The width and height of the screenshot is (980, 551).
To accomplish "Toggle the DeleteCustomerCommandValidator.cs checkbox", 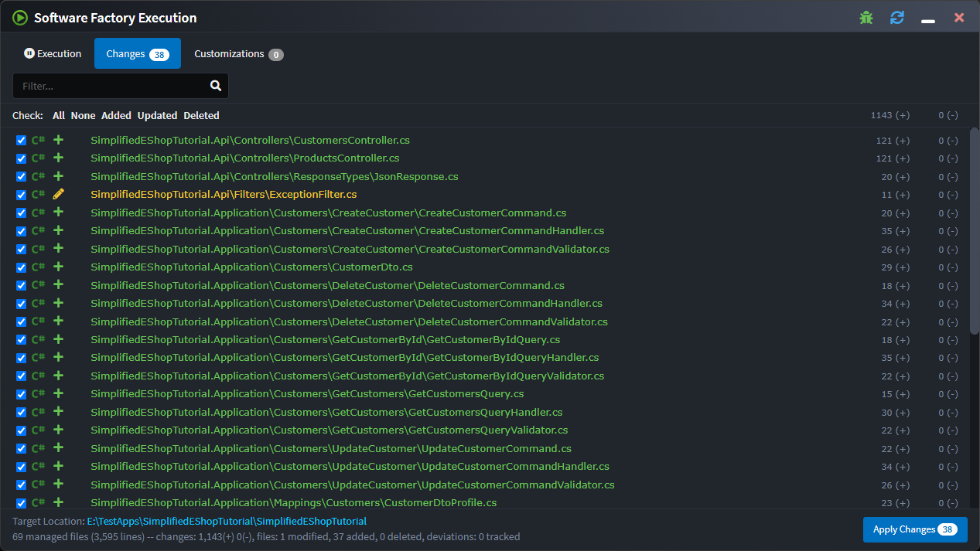I will (x=22, y=321).
